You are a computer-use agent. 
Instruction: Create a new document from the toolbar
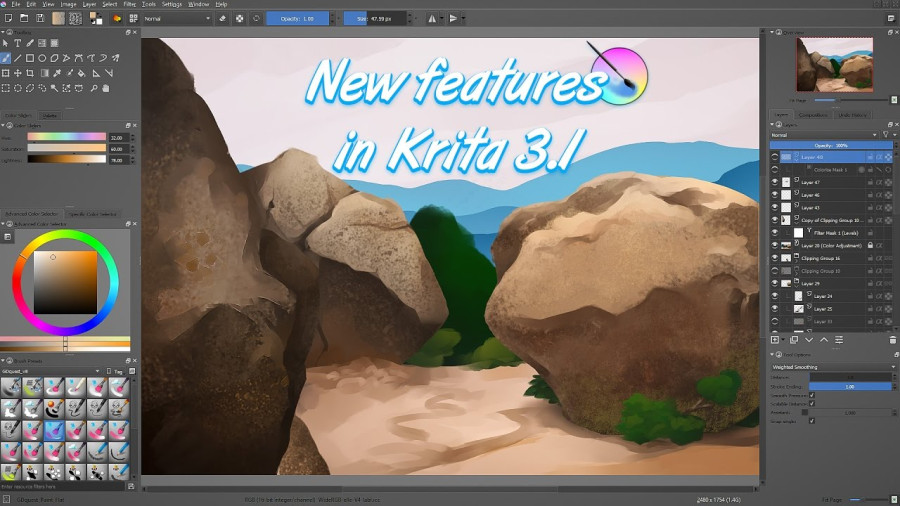[8, 18]
